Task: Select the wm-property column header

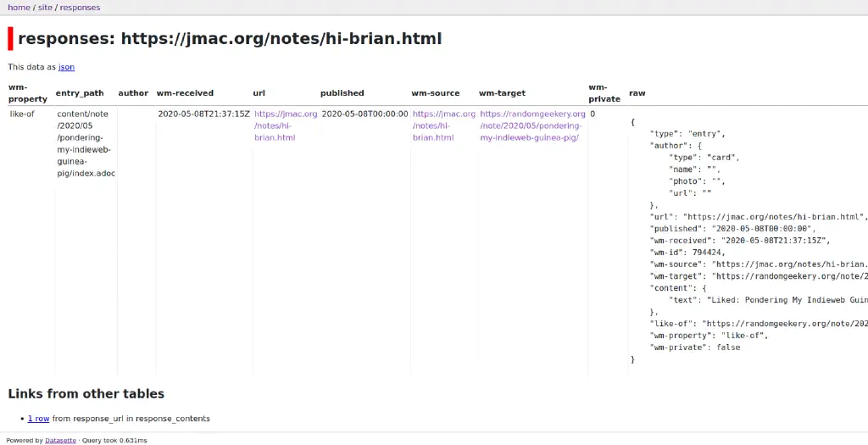Action: point(28,93)
